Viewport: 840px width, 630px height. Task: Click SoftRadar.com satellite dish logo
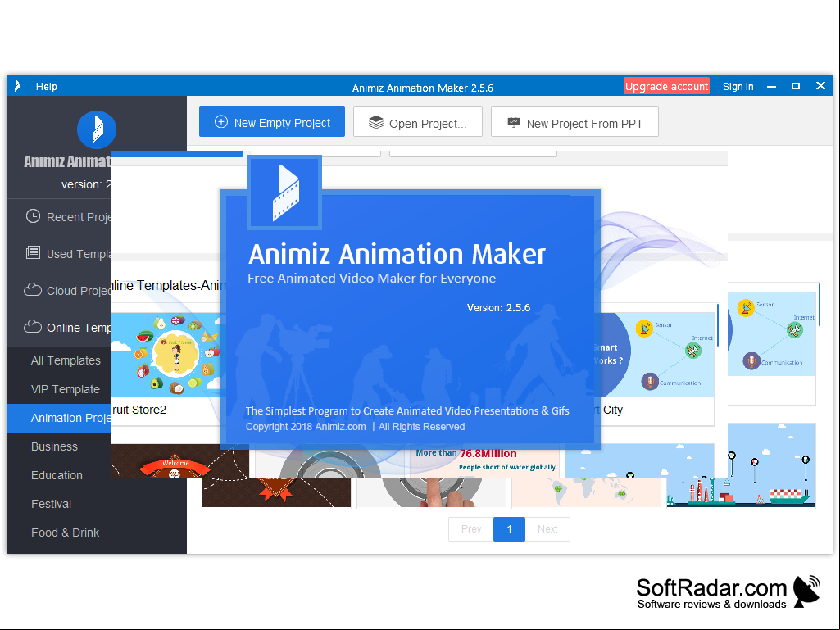(x=806, y=591)
